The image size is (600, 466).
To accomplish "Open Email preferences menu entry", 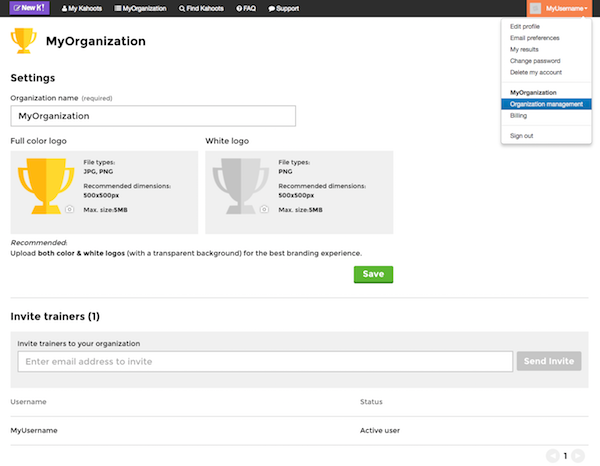I will point(535,38).
